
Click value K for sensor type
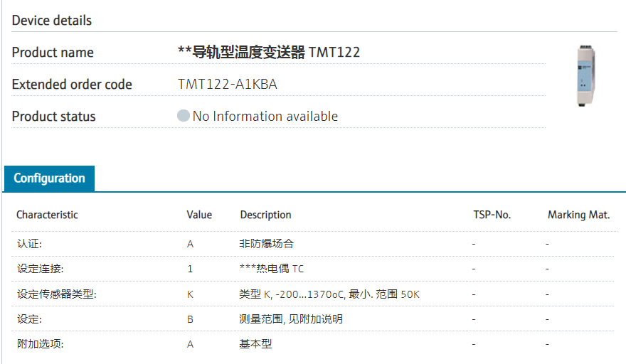point(190,294)
